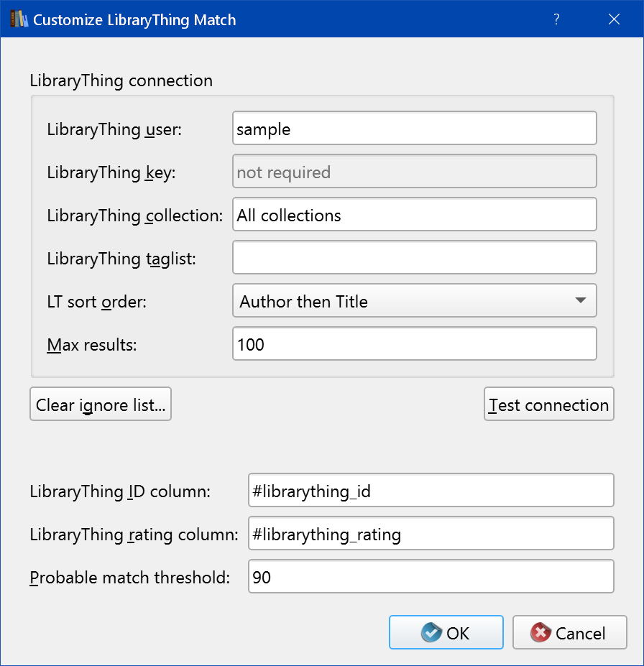Select the Max results input box
This screenshot has width=644, height=666.
[415, 344]
